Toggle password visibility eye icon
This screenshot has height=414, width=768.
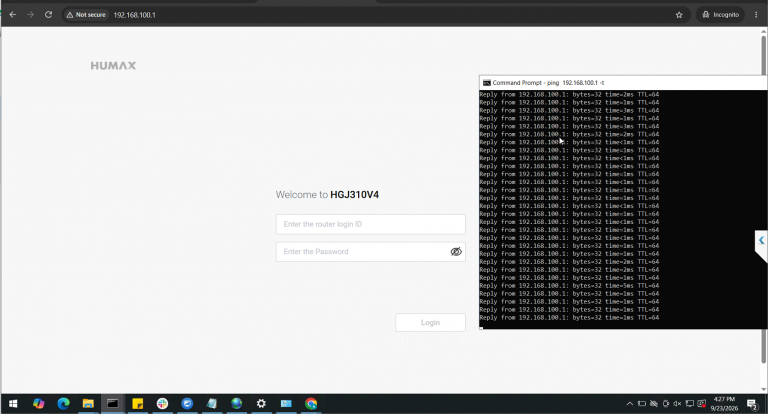tap(456, 252)
